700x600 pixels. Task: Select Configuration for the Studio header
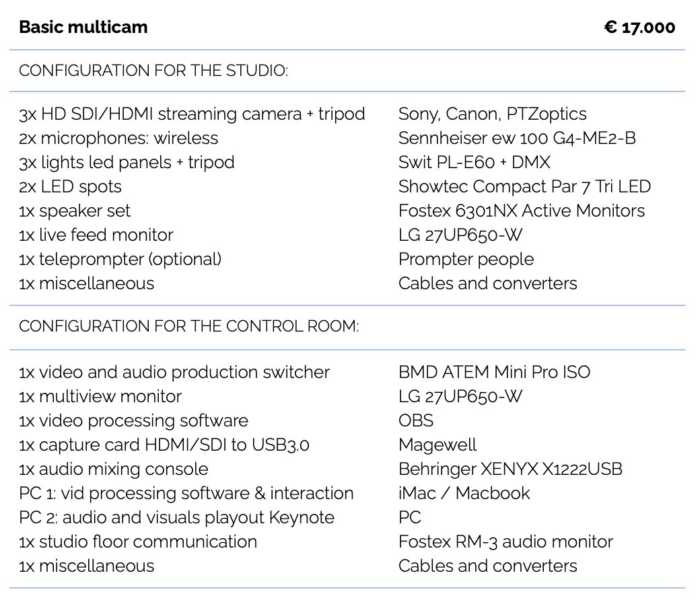153,71
